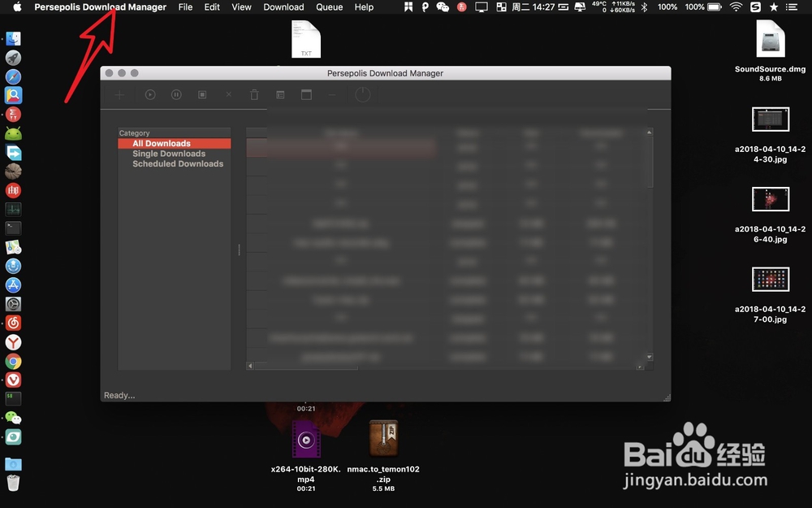
Task: Click the add new download plus icon
Action: click(119, 95)
